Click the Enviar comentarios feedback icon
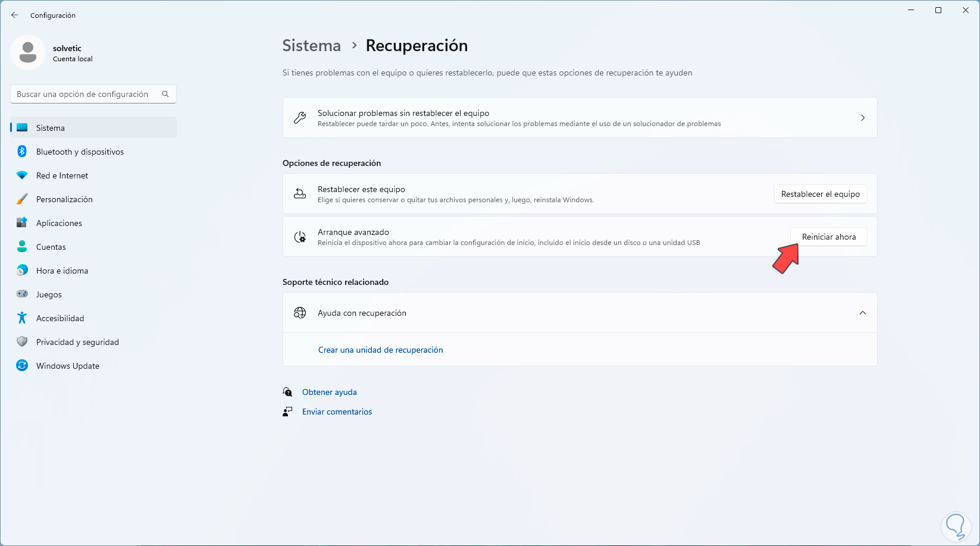This screenshot has height=546, width=980. pyautogui.click(x=287, y=412)
